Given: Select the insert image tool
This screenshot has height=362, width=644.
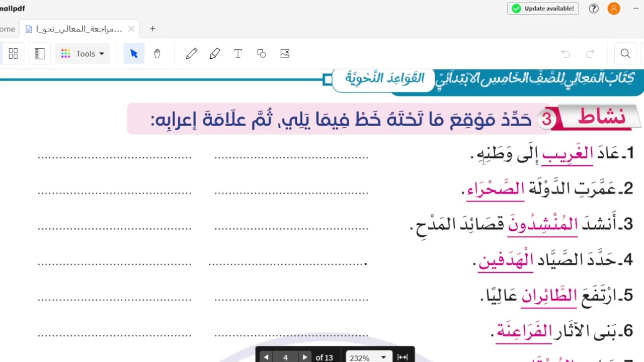Looking at the screenshot, I should pyautogui.click(x=285, y=53).
